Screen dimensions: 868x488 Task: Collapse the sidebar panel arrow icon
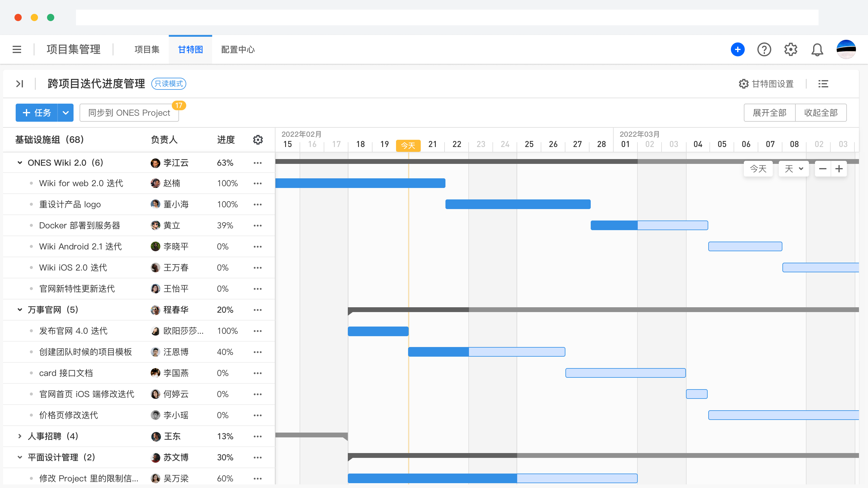[20, 83]
